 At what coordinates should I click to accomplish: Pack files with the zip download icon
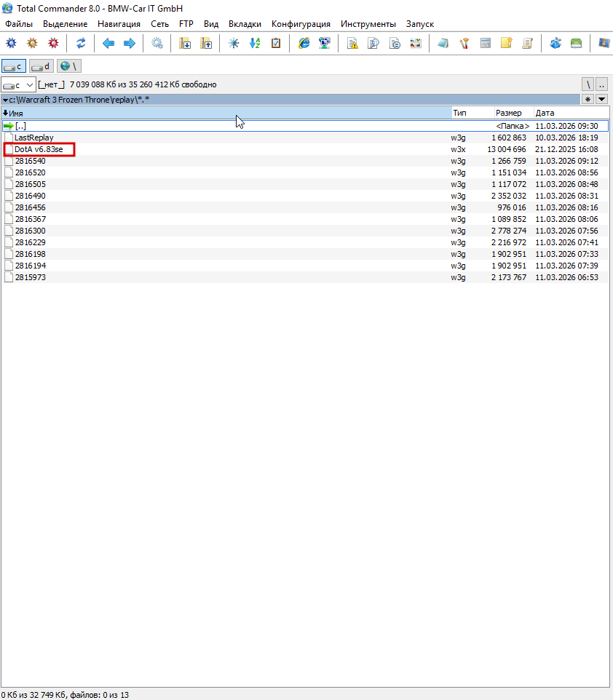pyautogui.click(x=185, y=44)
